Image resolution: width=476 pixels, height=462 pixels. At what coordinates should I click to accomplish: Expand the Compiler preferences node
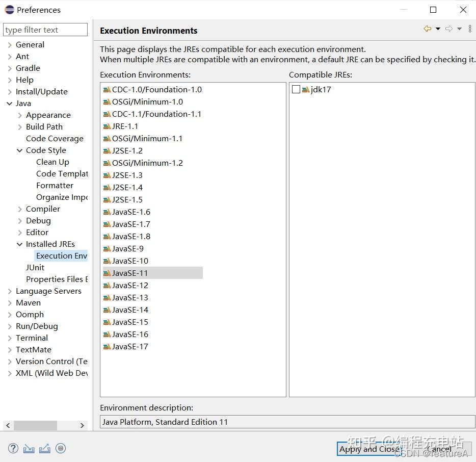tap(19, 209)
